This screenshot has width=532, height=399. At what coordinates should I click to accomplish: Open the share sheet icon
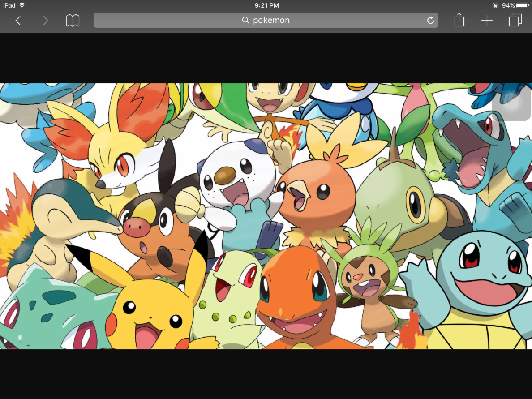(x=459, y=20)
